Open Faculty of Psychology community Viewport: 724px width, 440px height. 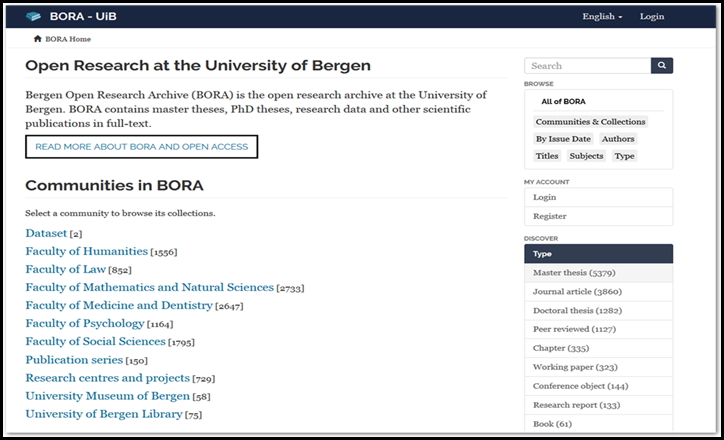point(85,323)
